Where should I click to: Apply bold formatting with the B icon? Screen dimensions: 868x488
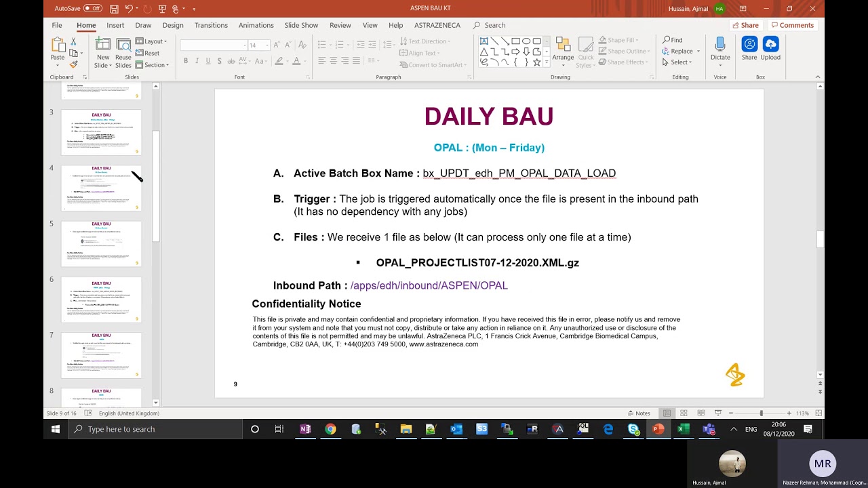coord(186,61)
